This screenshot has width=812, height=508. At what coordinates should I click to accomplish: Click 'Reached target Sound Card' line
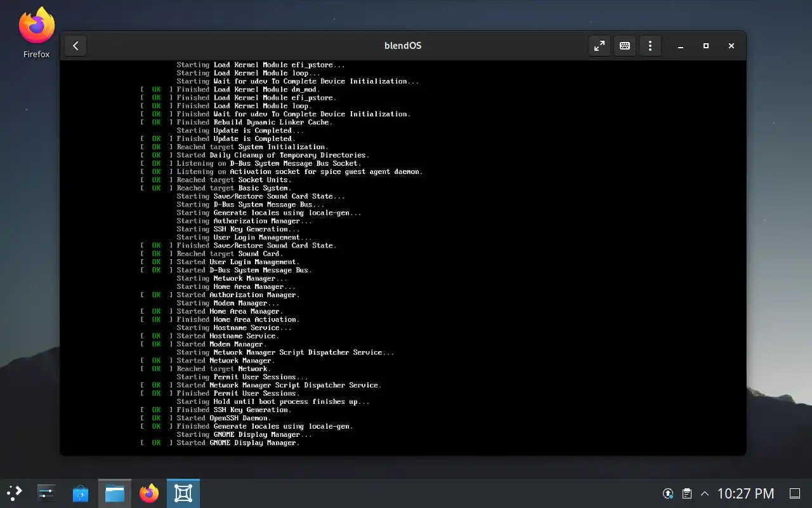coord(211,253)
